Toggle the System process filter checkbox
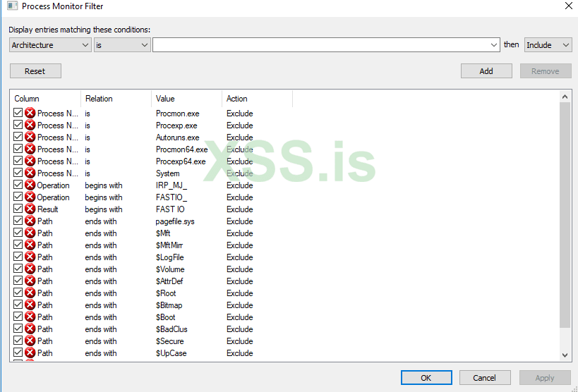Viewport: 578px width, 392px height. [x=18, y=173]
